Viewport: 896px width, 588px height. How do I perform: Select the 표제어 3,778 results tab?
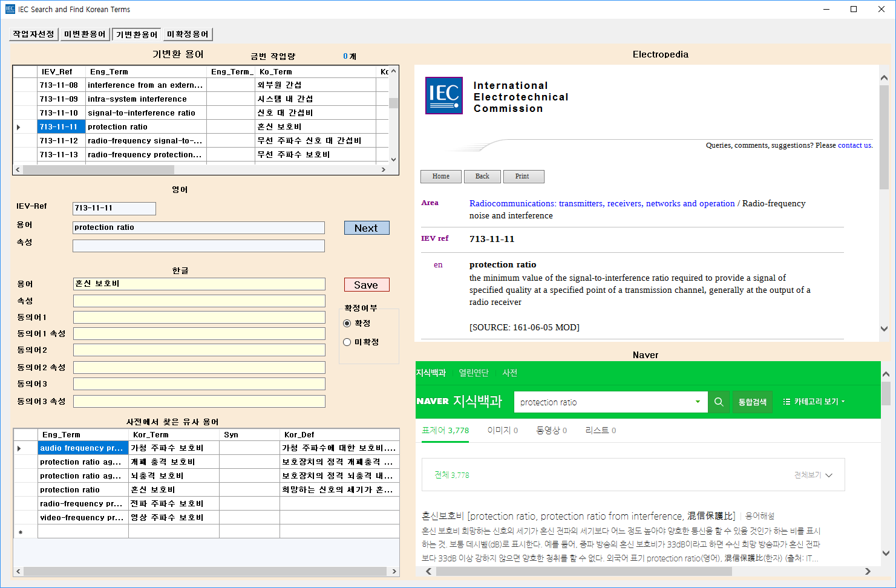[445, 431]
